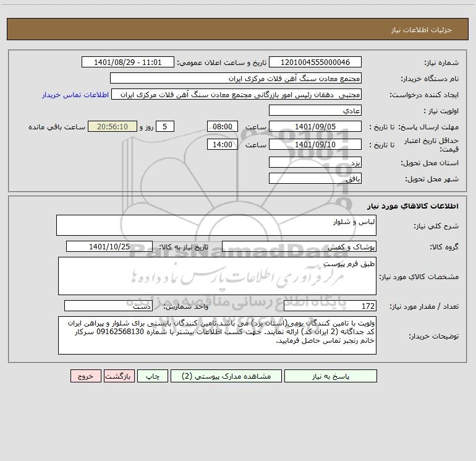The width and height of the screenshot is (476, 461).
Task: Click the نام دستگاه خریدار field
Action: (236, 78)
